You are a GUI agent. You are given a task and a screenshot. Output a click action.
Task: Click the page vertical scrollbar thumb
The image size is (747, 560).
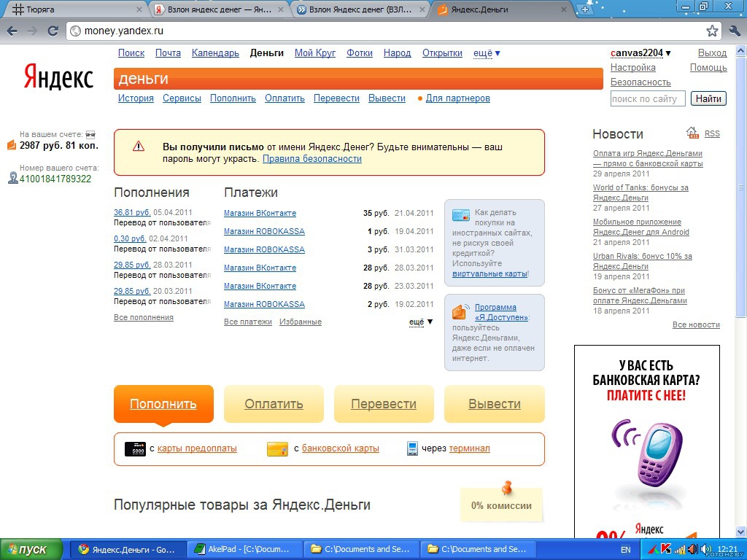click(741, 186)
